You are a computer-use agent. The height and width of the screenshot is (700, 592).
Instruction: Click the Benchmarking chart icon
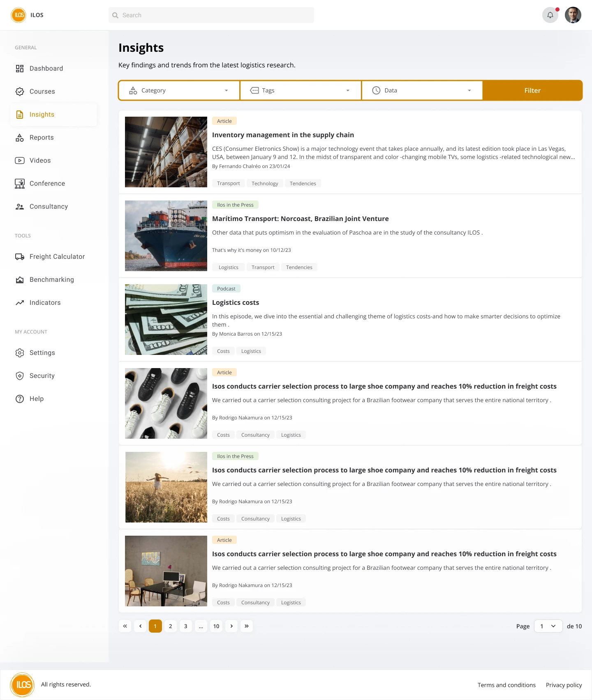(20, 280)
